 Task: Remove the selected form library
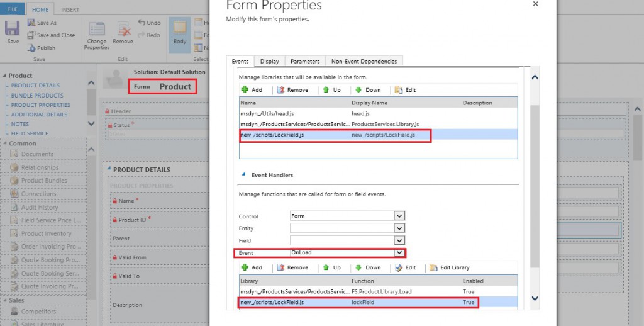click(x=292, y=89)
